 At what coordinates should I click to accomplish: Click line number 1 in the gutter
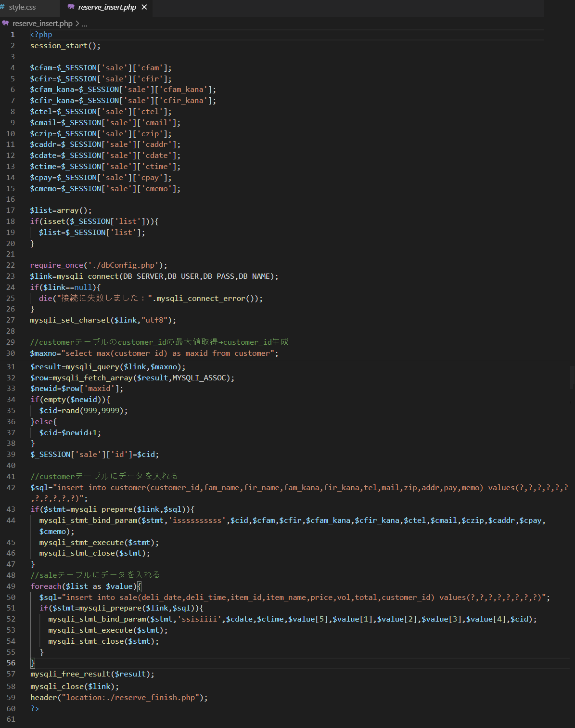13,35
